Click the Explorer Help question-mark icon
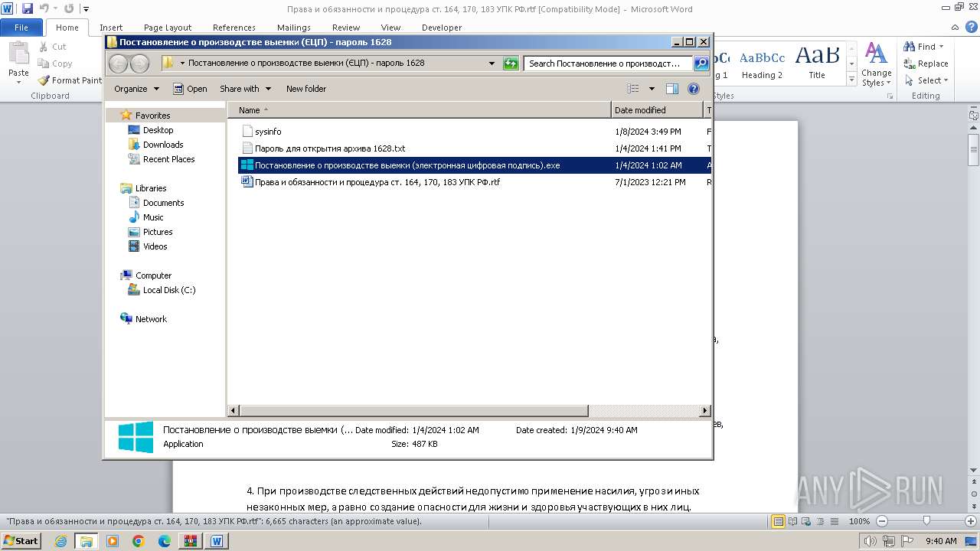This screenshot has width=980, height=551. 694,89
